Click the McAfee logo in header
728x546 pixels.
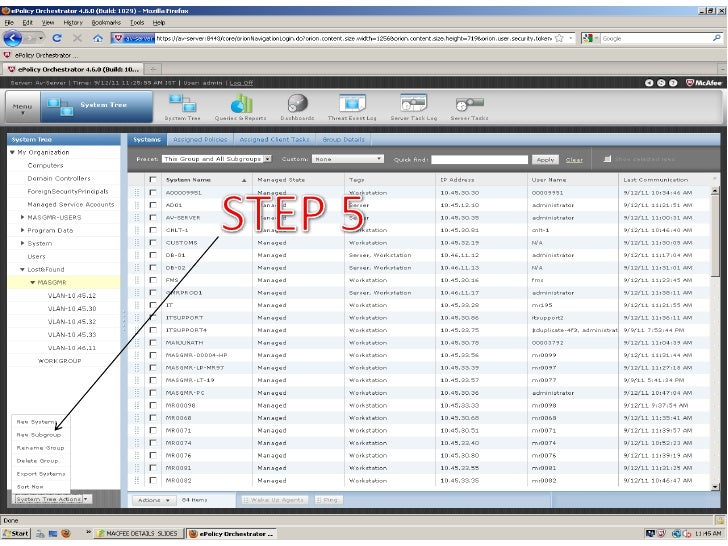pyautogui.click(x=704, y=83)
